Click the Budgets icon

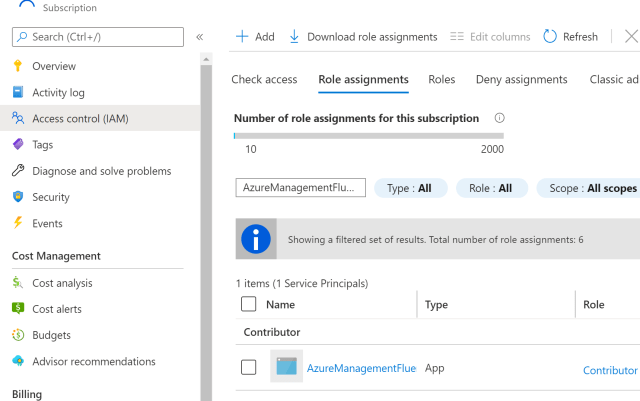coord(18,335)
